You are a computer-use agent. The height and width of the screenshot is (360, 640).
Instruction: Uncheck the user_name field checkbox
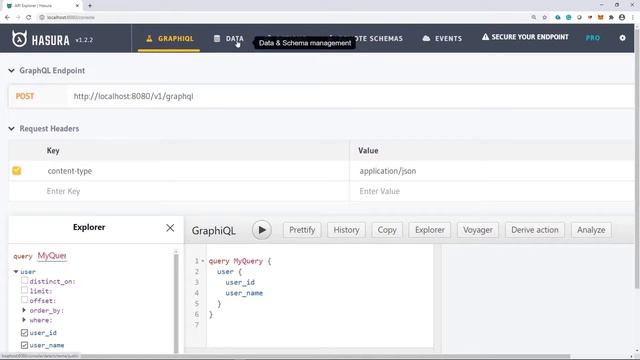24,345
